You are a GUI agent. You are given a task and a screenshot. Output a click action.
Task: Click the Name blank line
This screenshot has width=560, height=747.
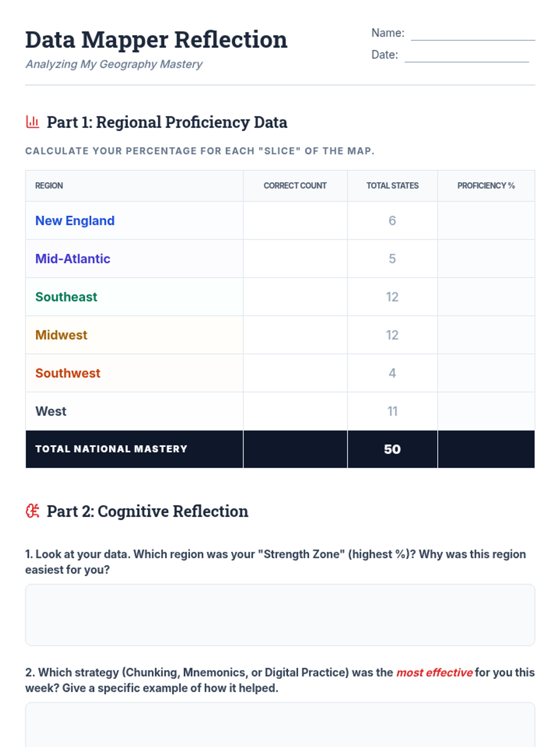(x=472, y=35)
